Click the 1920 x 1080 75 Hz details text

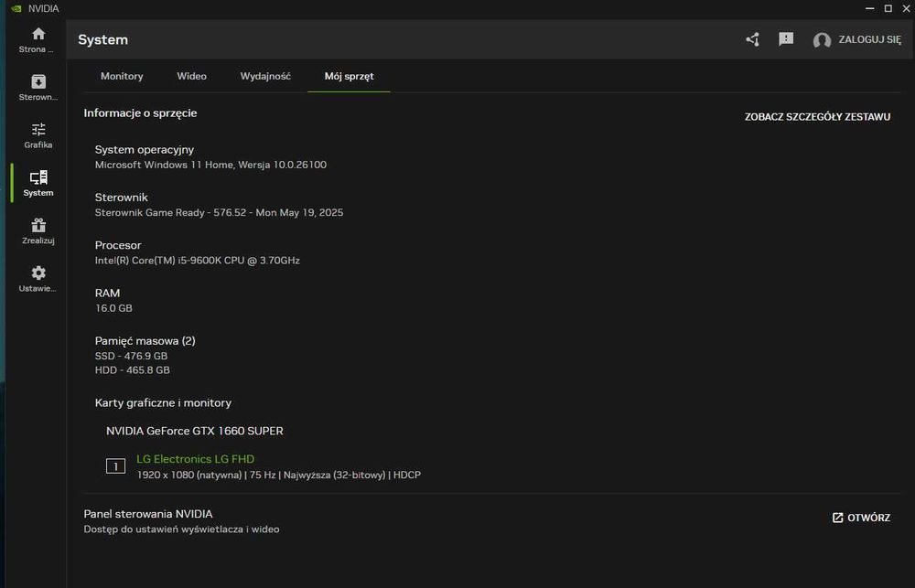point(278,475)
